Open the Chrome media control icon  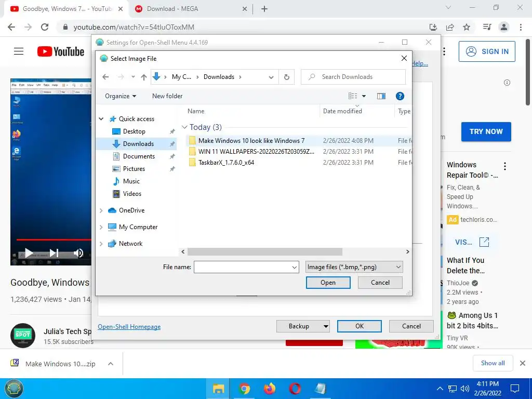(x=487, y=27)
